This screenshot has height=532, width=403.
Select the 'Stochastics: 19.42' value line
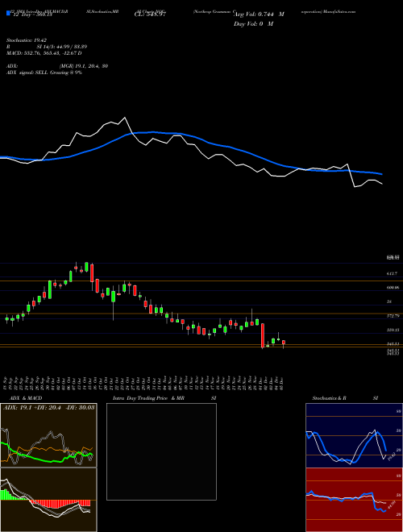pos(25,40)
